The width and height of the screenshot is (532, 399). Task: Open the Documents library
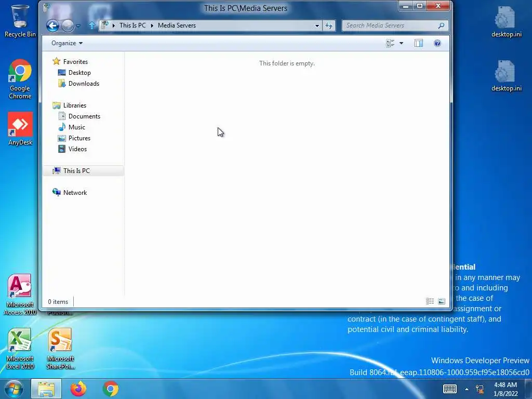point(79,116)
